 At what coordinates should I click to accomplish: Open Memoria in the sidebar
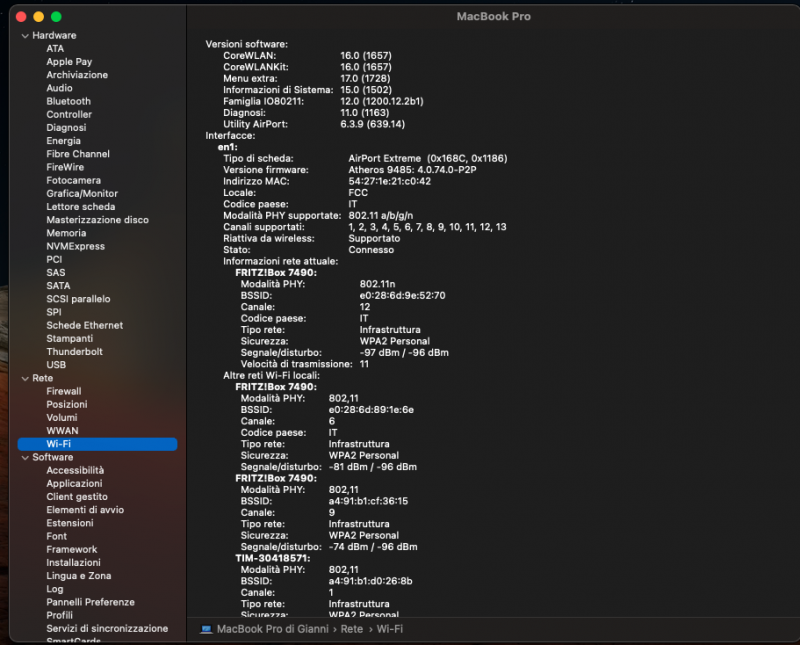click(66, 233)
